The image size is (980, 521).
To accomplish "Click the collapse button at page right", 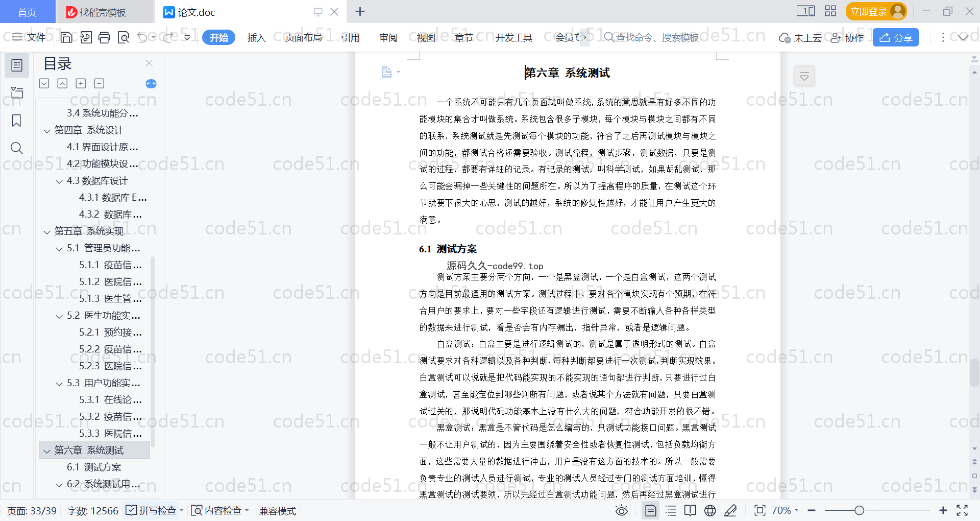I will 804,77.
